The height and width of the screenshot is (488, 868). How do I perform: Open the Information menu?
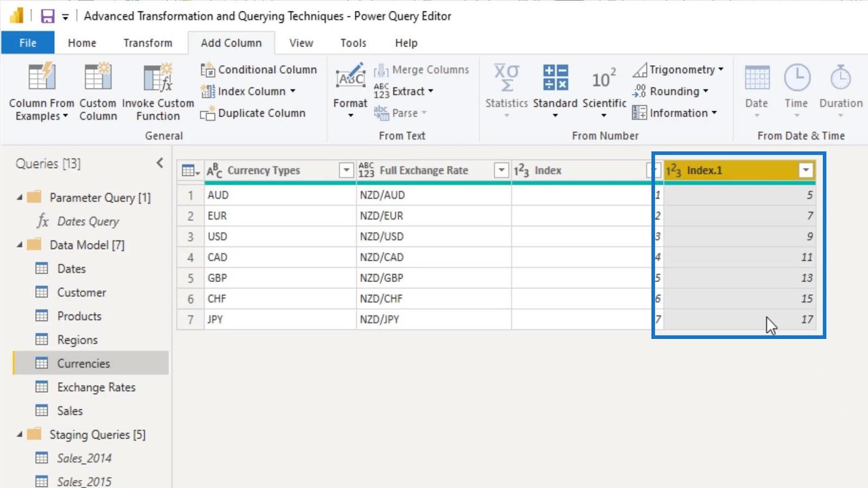tap(675, 113)
